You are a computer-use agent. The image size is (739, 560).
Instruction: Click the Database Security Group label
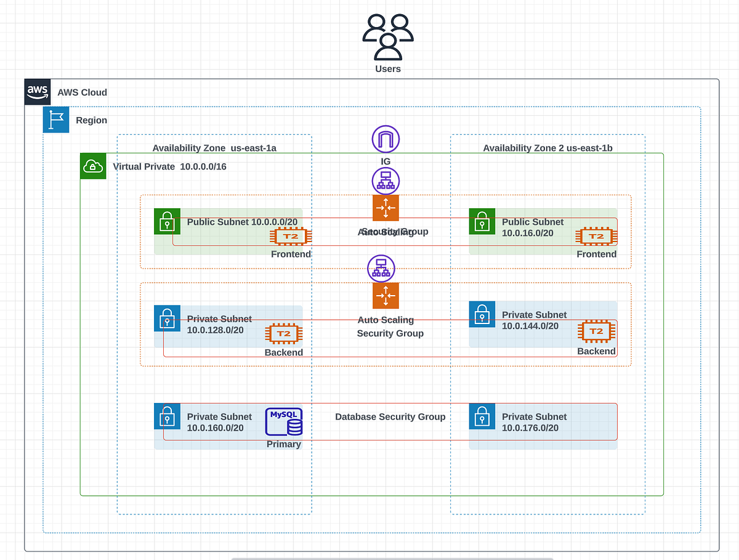[x=390, y=416]
